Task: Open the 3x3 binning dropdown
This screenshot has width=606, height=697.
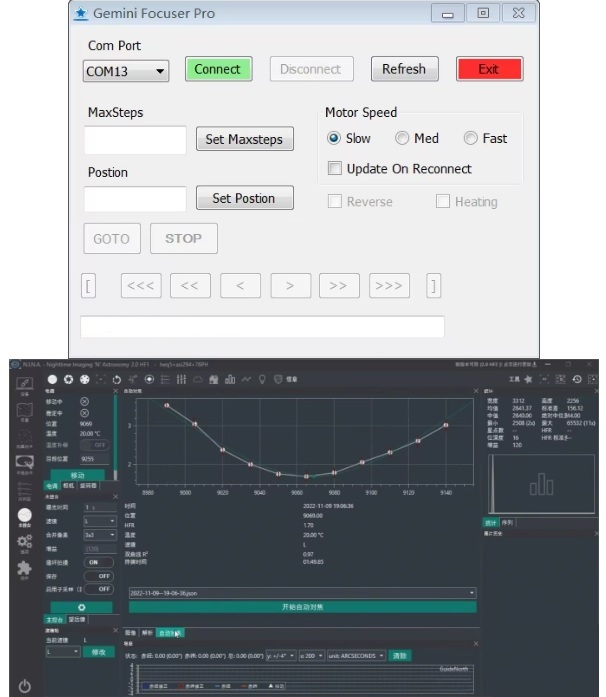Action: point(100,535)
